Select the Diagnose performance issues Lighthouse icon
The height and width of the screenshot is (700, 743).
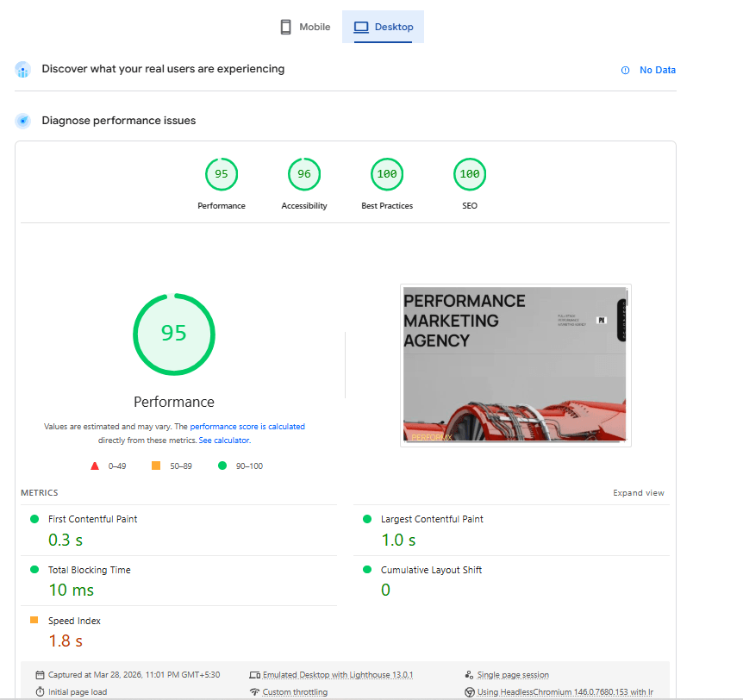(22, 121)
